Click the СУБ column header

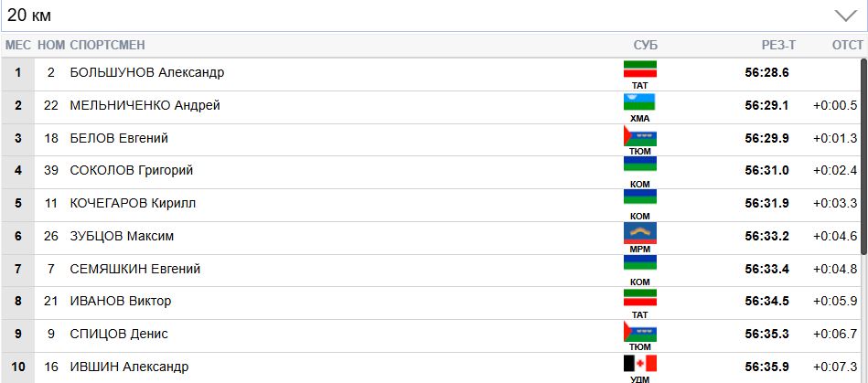(x=645, y=46)
